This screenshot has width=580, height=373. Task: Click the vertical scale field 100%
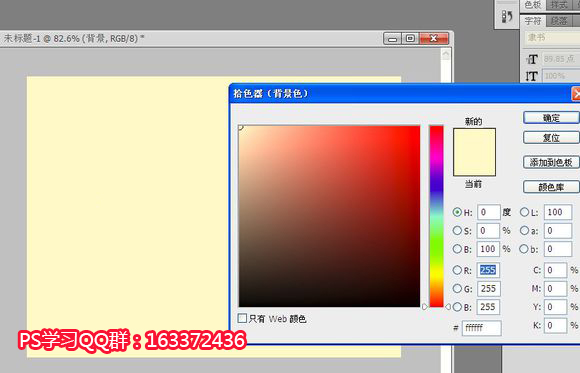[x=561, y=76]
